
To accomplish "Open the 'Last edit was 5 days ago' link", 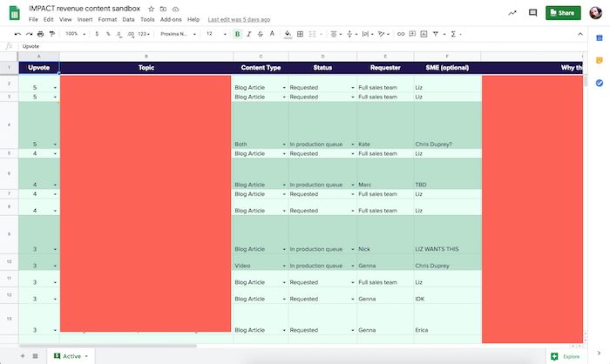I will [239, 19].
